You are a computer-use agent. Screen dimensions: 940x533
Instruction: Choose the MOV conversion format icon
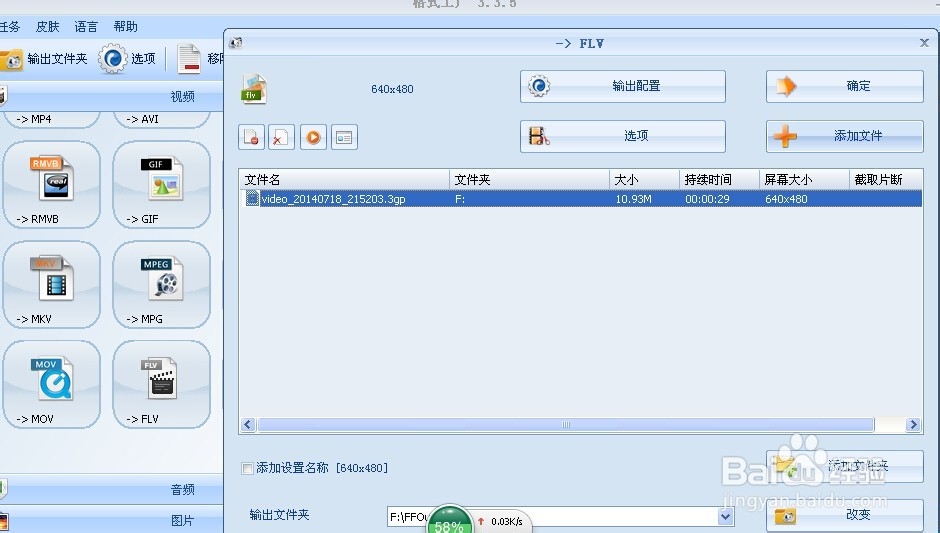click(x=52, y=384)
